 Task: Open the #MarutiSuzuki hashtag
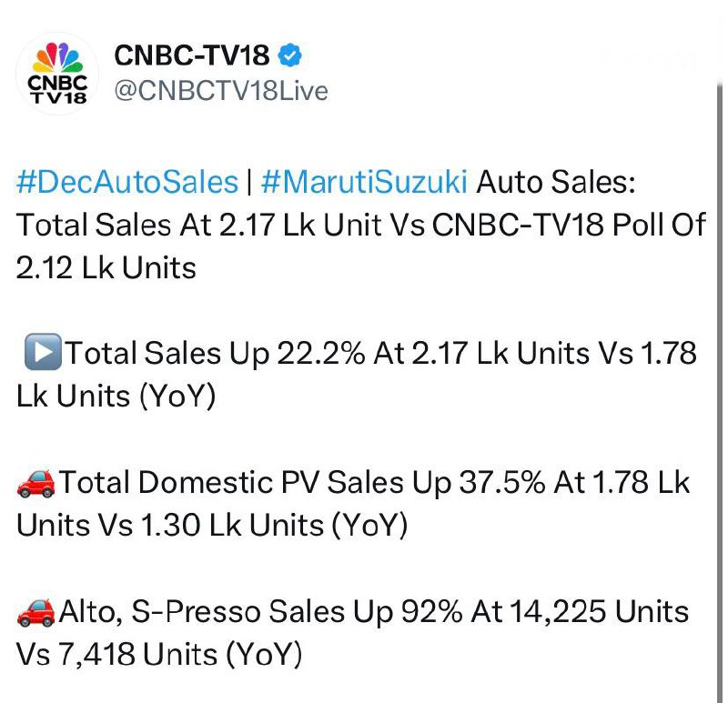click(x=364, y=182)
